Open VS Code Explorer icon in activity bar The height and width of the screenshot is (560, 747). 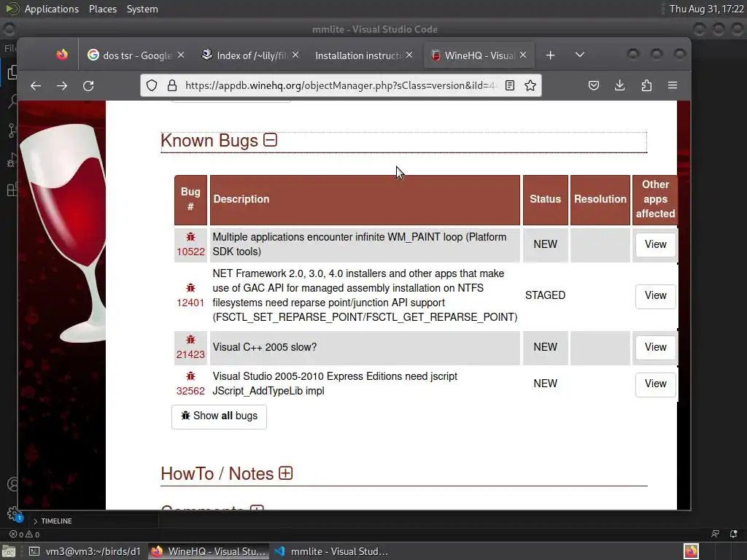tap(12, 72)
